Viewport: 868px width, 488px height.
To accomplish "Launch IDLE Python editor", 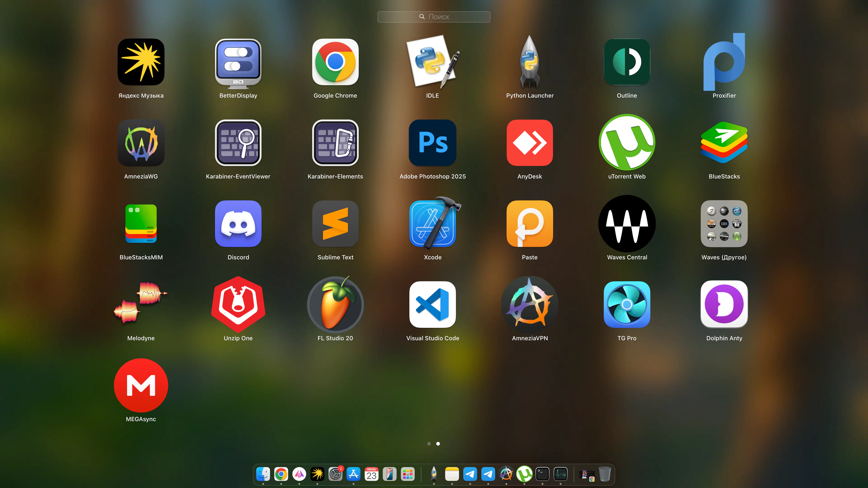I will [x=433, y=62].
